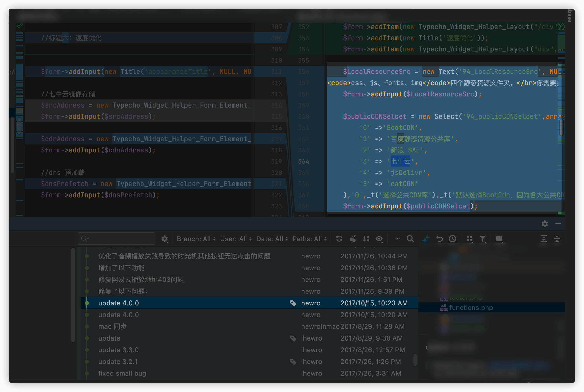Click the 'hewroInmac' author cell
The width and height of the screenshot is (584, 392).
click(320, 326)
